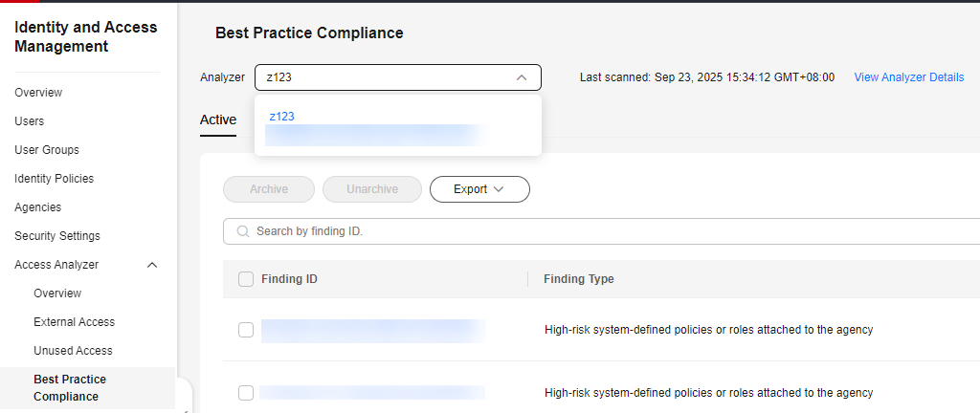The width and height of the screenshot is (980, 413).
Task: Select the second blurred analyzer option
Action: pyautogui.click(x=373, y=136)
